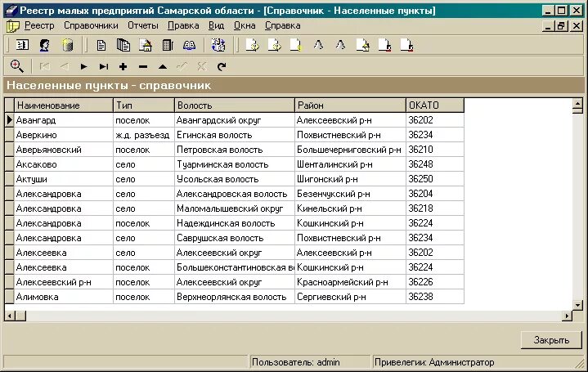588x372 pixels.
Task: Select the Авангард row name cell
Action: tap(63, 120)
